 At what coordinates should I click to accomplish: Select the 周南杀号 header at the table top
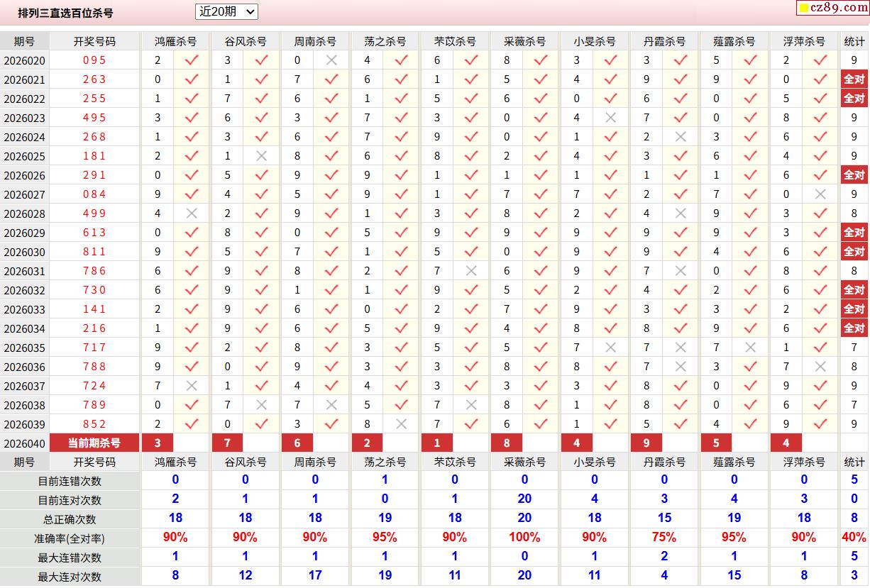click(x=315, y=41)
